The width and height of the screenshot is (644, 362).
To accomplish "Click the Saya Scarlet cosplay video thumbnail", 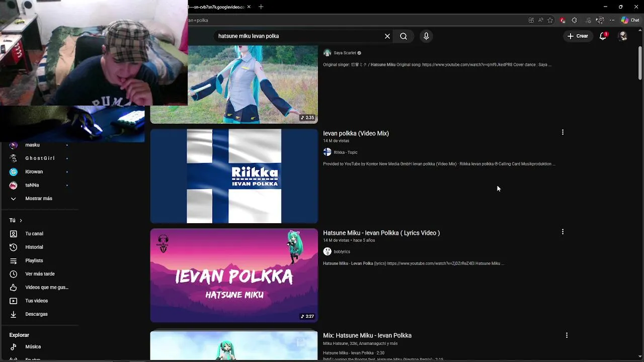I will click(x=253, y=84).
